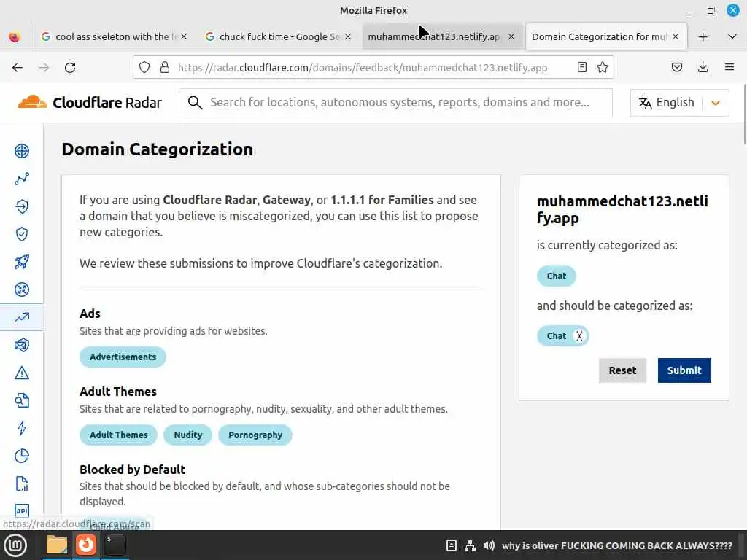
Task: Open the terminal from the taskbar
Action: (115, 545)
